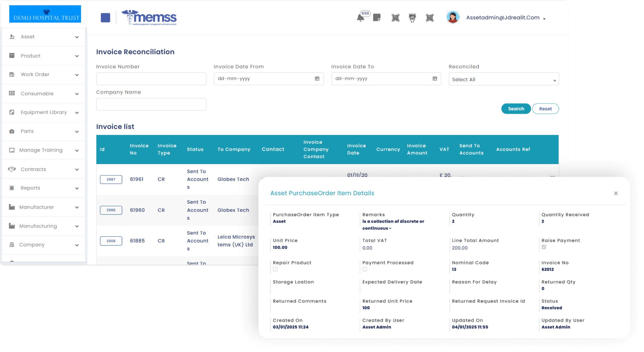Open the Manufacturer menu item

click(x=43, y=207)
